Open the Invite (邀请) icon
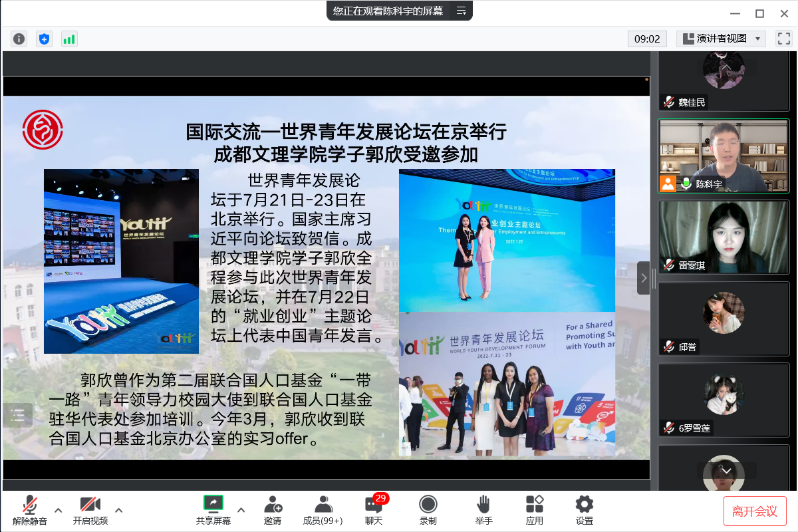 click(x=273, y=510)
